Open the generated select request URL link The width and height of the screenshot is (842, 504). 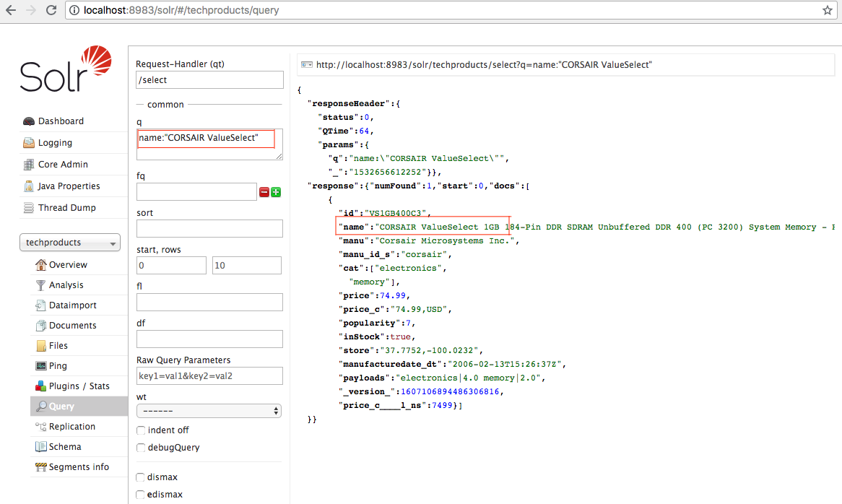(x=484, y=65)
